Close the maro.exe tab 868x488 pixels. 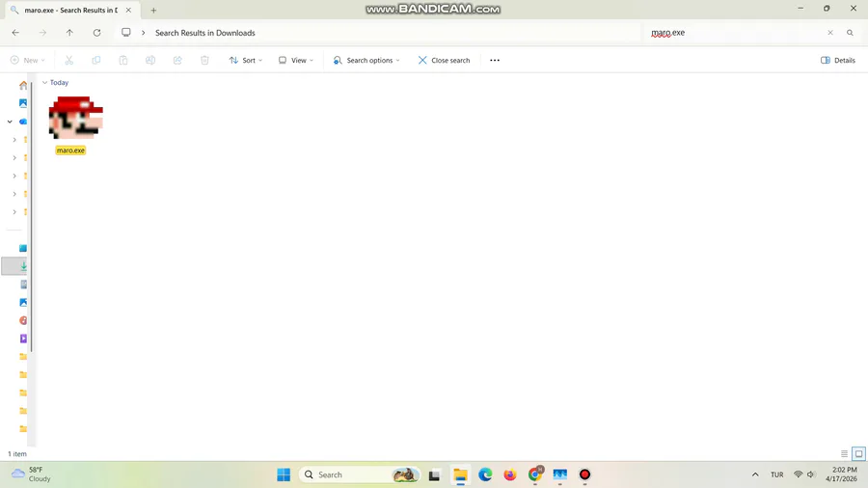point(128,10)
